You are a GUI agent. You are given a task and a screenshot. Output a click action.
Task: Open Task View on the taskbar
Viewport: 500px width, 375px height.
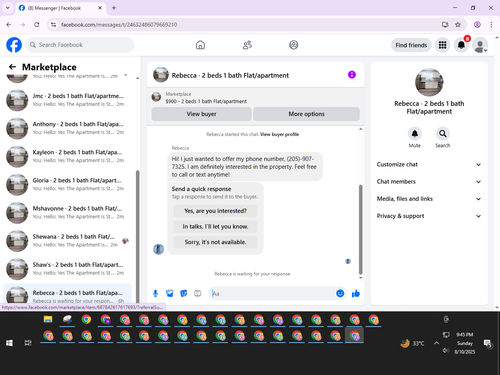point(28,343)
